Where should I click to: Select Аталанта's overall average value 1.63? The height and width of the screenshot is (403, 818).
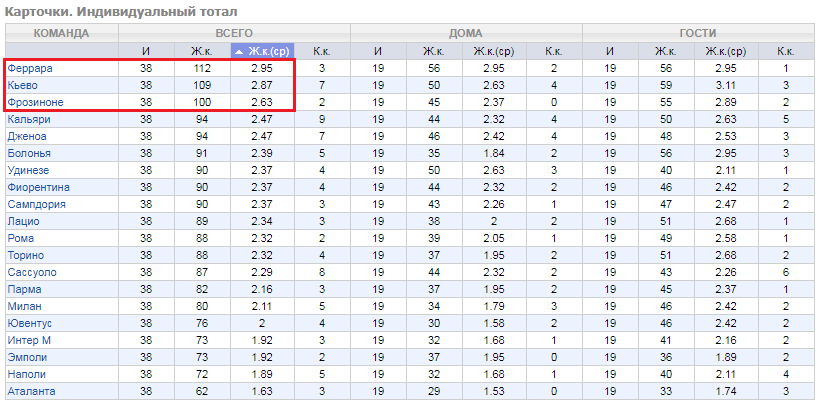click(261, 392)
